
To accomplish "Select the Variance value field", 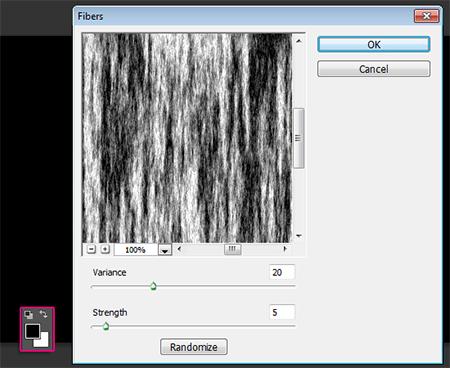I will (282, 272).
